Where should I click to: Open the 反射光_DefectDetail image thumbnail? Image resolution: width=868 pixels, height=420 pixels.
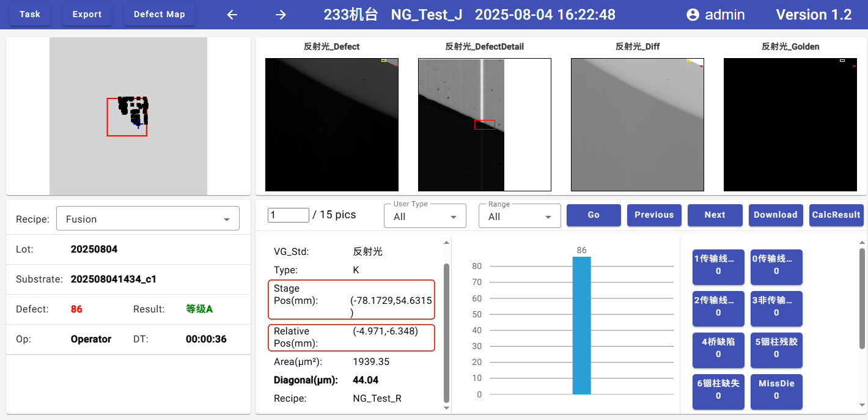(x=484, y=125)
